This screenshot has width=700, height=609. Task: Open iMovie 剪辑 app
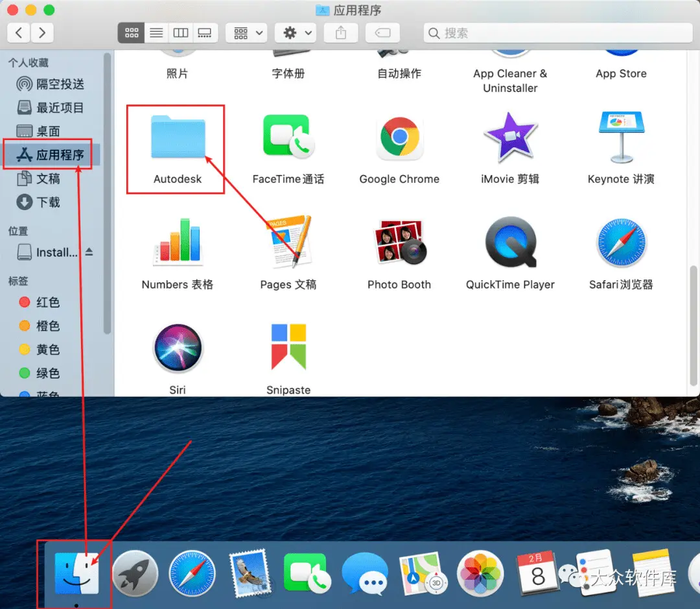(510, 137)
